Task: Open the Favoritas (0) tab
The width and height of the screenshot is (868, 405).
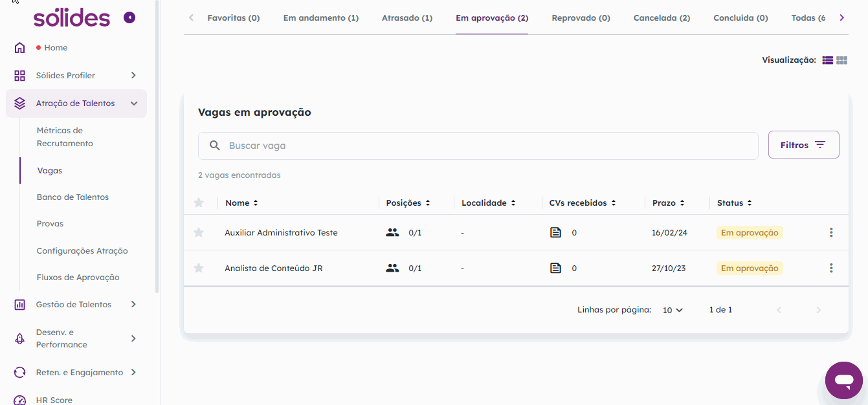Action: click(x=234, y=18)
